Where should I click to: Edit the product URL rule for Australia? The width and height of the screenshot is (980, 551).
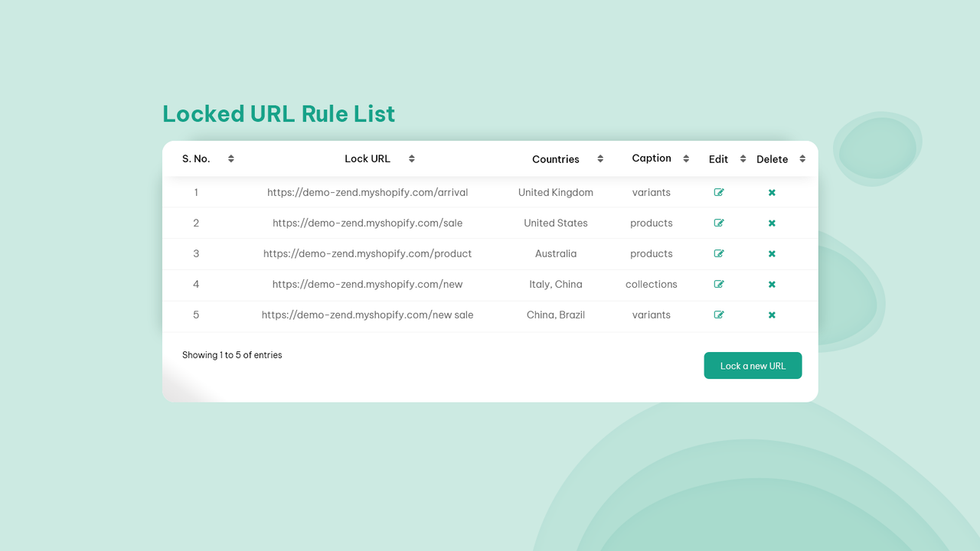719,253
